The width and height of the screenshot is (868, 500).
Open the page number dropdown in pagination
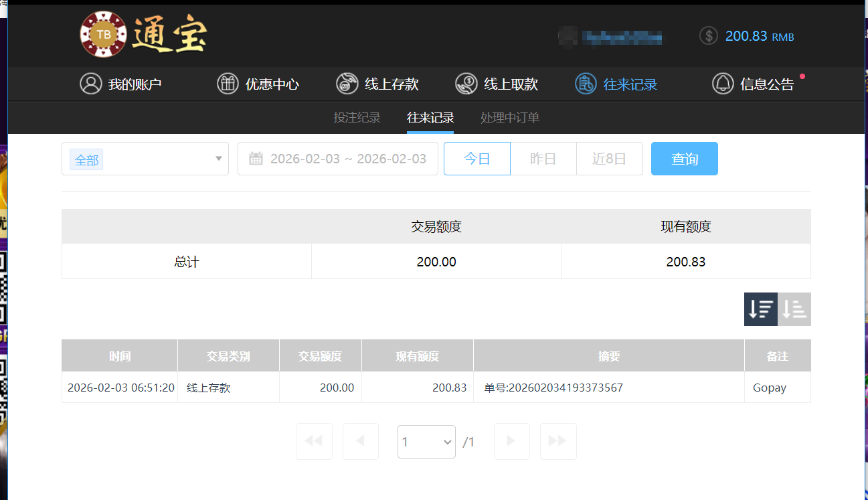coord(426,441)
